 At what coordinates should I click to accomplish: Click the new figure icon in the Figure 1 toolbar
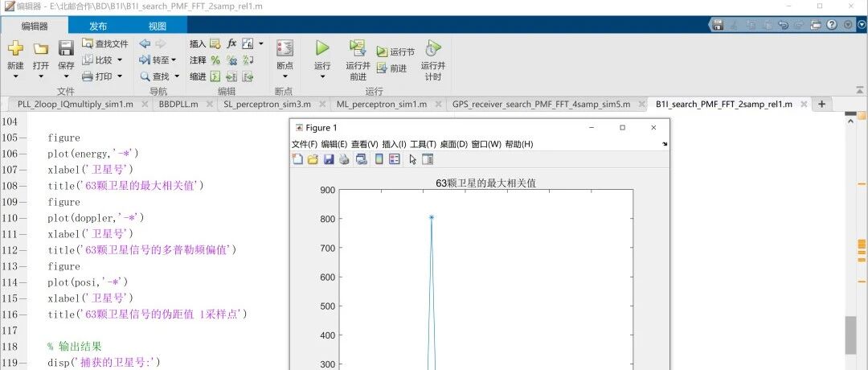coord(298,159)
